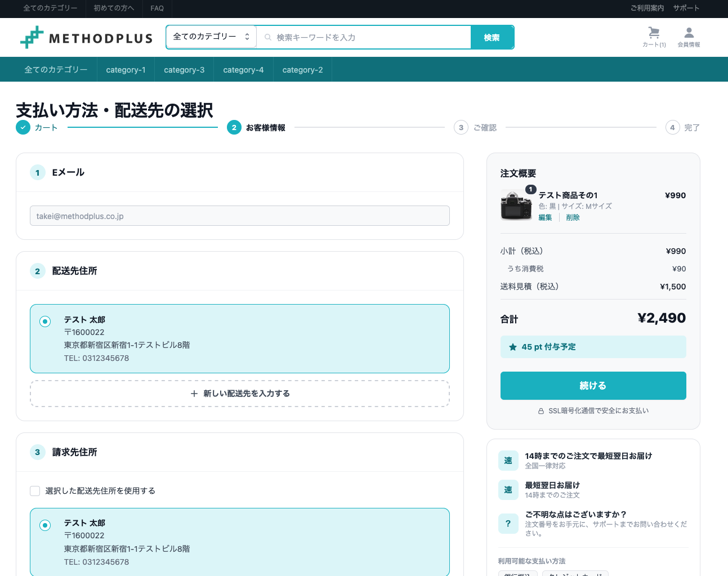Open the 初めての方へ link

[x=114, y=8]
